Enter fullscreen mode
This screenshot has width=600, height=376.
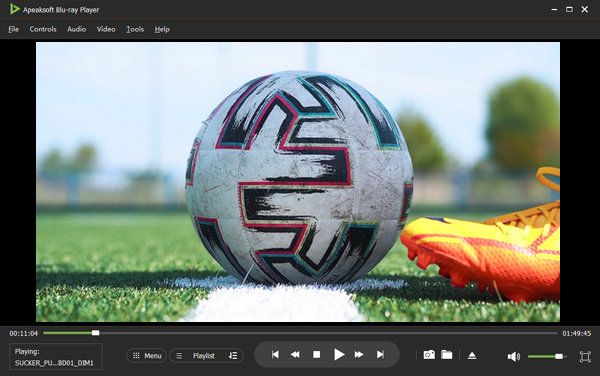pyautogui.click(x=585, y=356)
